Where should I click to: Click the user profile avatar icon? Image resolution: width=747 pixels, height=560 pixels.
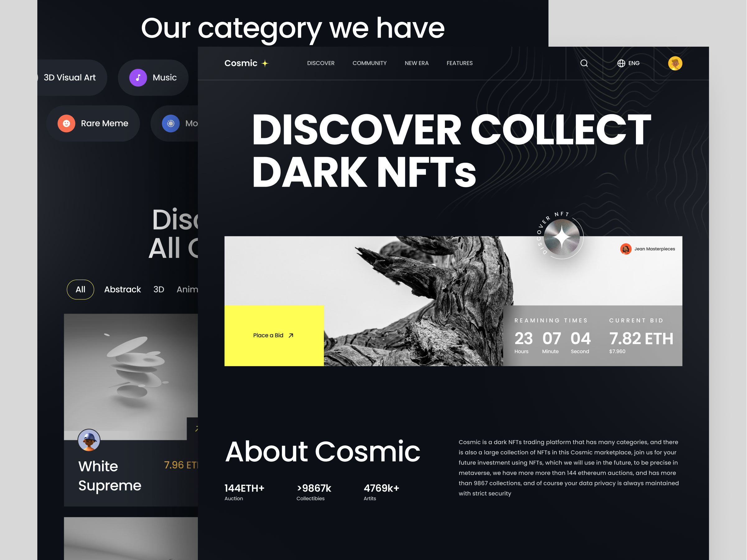pos(675,63)
